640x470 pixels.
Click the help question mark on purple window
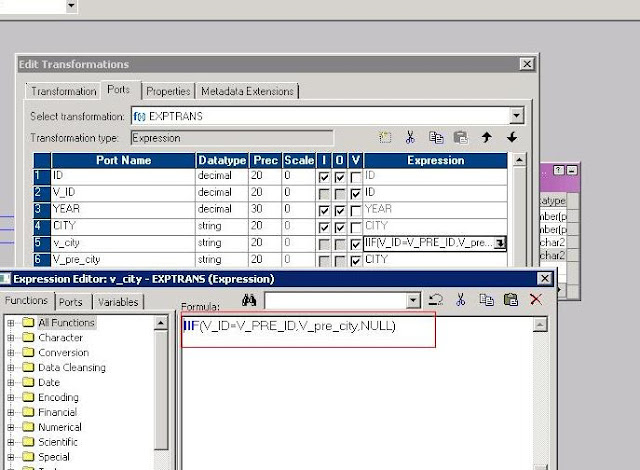coord(558,170)
